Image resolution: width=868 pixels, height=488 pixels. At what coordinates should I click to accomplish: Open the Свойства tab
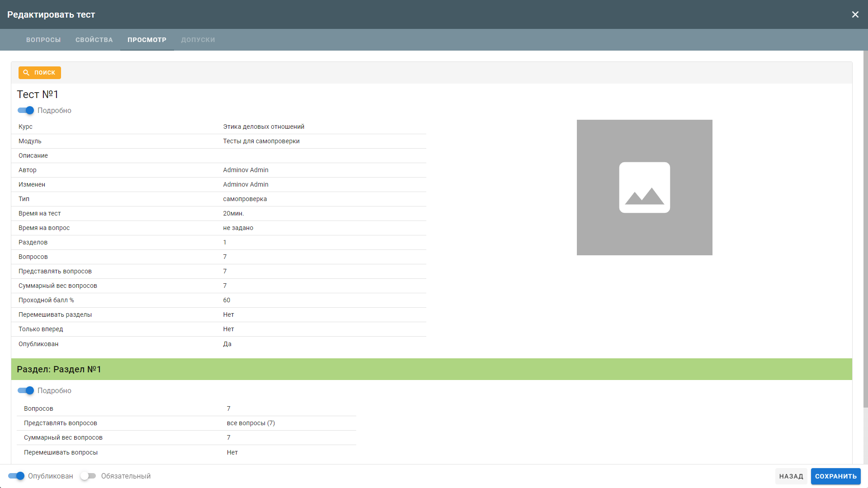[x=94, y=40]
